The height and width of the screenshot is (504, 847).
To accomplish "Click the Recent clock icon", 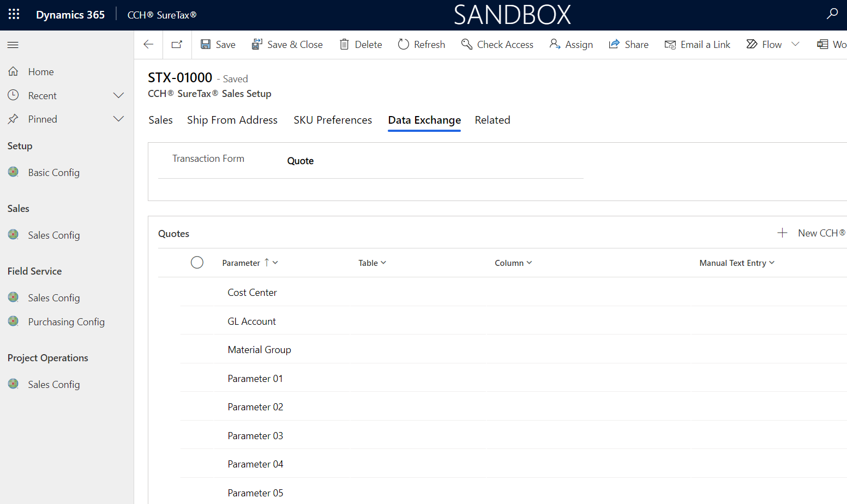I will tap(14, 95).
